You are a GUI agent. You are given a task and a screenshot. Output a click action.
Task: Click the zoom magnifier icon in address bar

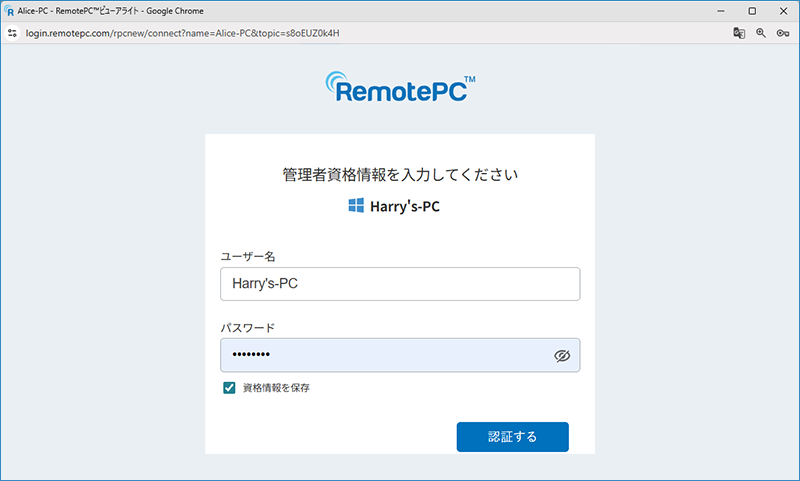[x=761, y=33]
